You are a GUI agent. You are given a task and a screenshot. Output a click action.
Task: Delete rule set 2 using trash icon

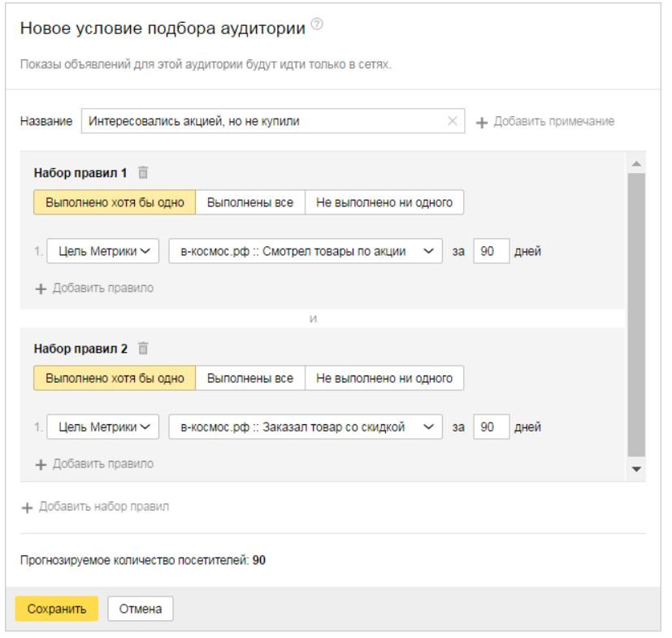[x=143, y=349]
